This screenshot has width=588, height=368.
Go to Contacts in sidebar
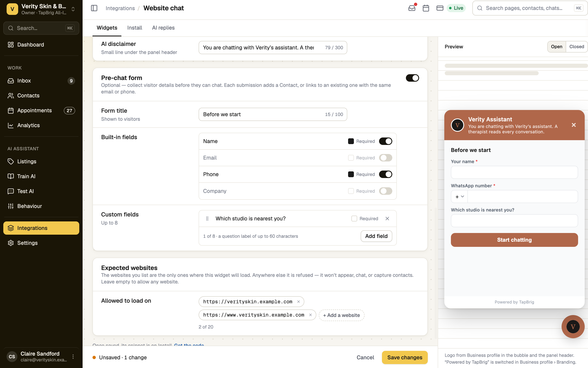41,95
